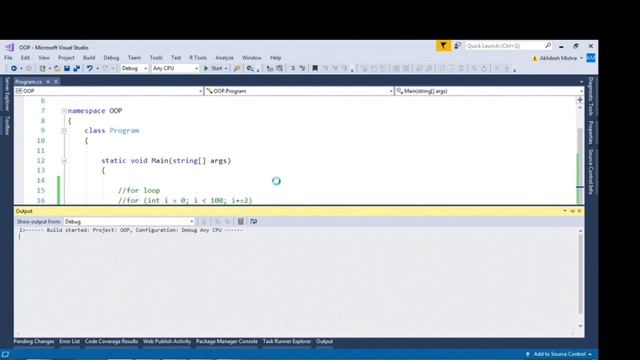This screenshot has height=360, width=640.
Task: Open the OOP project navigation dropdown
Action: click(109, 91)
